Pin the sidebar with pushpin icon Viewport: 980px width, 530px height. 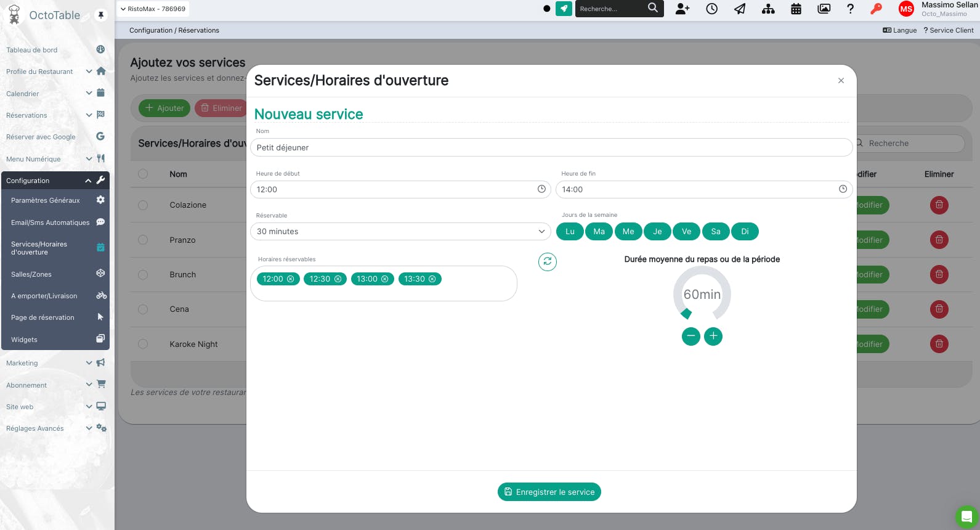point(101,15)
